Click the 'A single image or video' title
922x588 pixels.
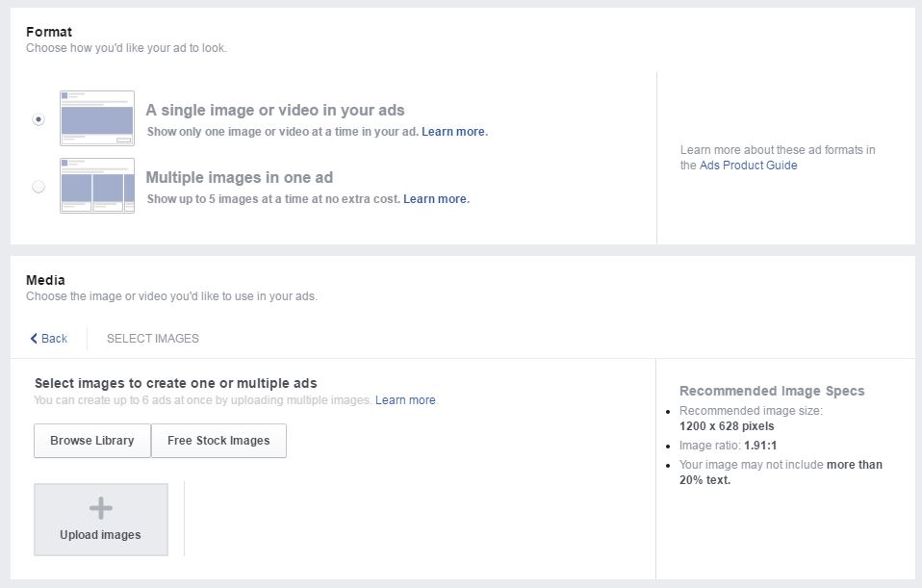(275, 111)
